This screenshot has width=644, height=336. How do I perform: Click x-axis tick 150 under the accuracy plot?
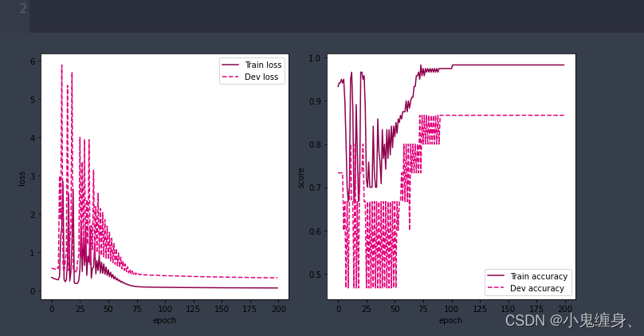(x=508, y=309)
